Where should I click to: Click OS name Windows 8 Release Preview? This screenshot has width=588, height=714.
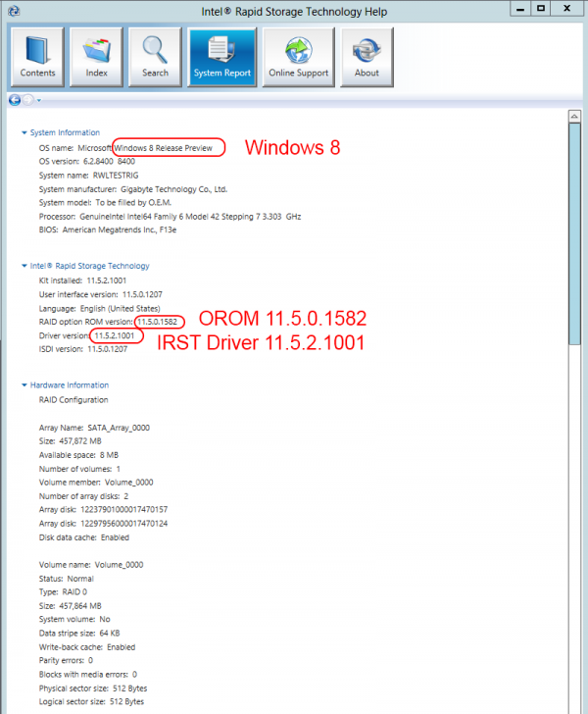coord(125,148)
